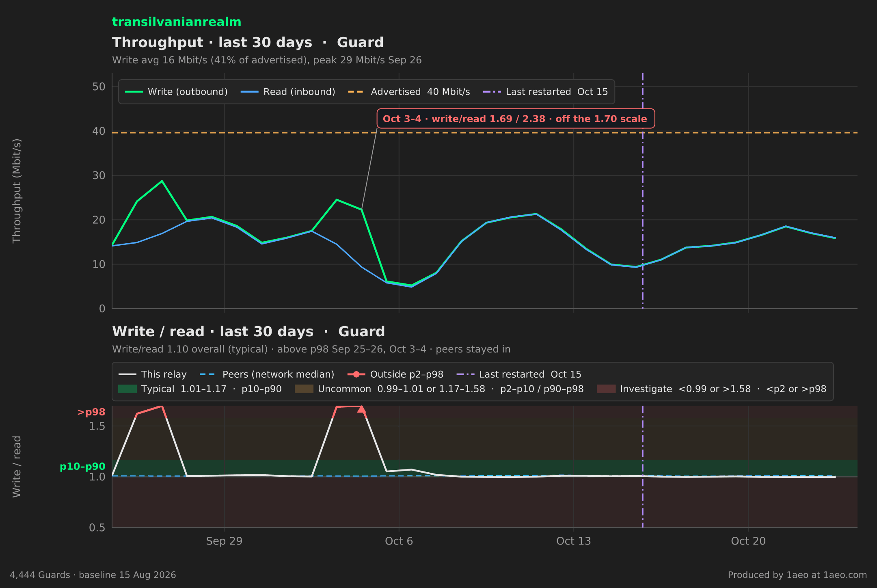Click the Oct 13 date tick label
Viewport: 877px width, 588px height.
click(574, 541)
